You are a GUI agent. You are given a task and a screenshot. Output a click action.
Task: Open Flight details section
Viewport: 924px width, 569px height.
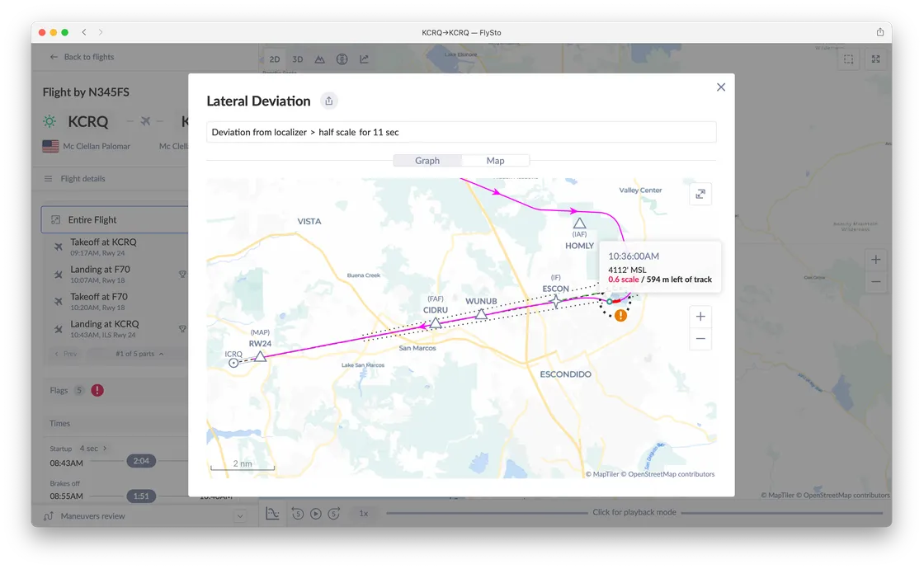[x=82, y=178]
